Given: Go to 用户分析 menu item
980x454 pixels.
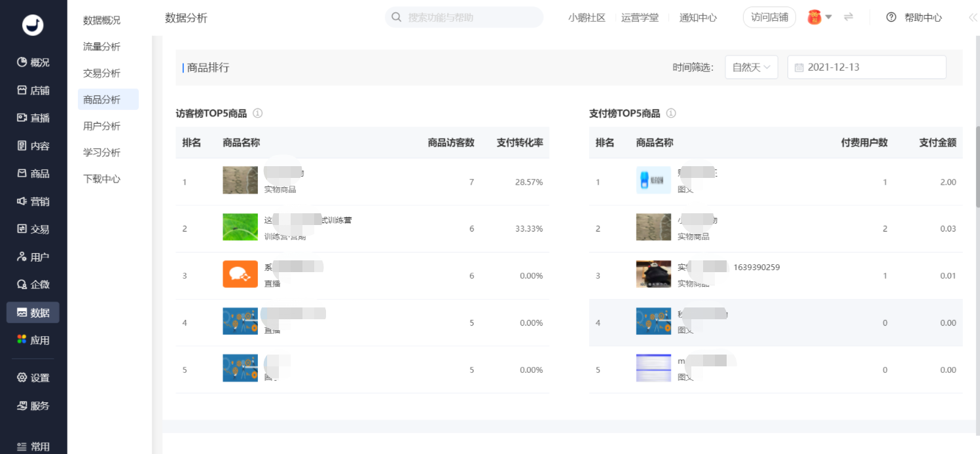Looking at the screenshot, I should point(101,126).
